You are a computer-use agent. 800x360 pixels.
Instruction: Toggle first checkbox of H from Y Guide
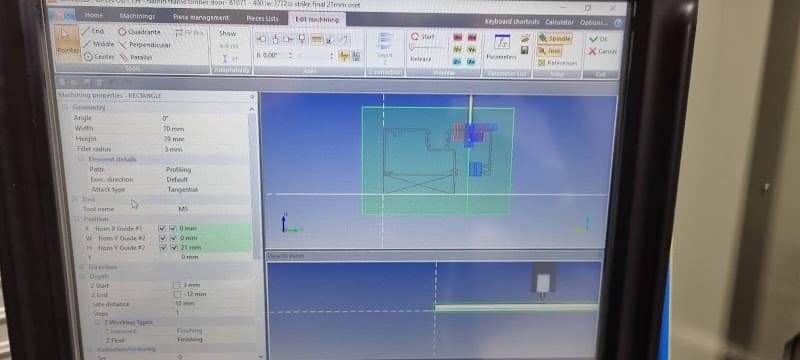[162, 248]
